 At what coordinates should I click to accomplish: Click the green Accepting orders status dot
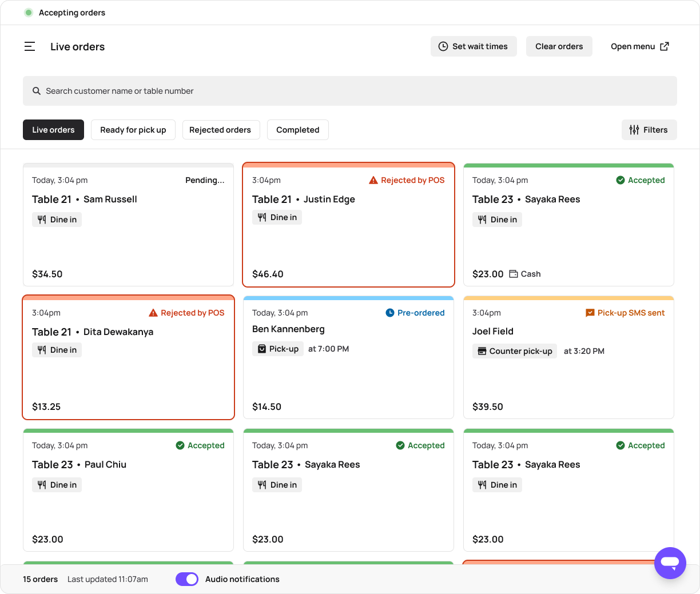29,13
